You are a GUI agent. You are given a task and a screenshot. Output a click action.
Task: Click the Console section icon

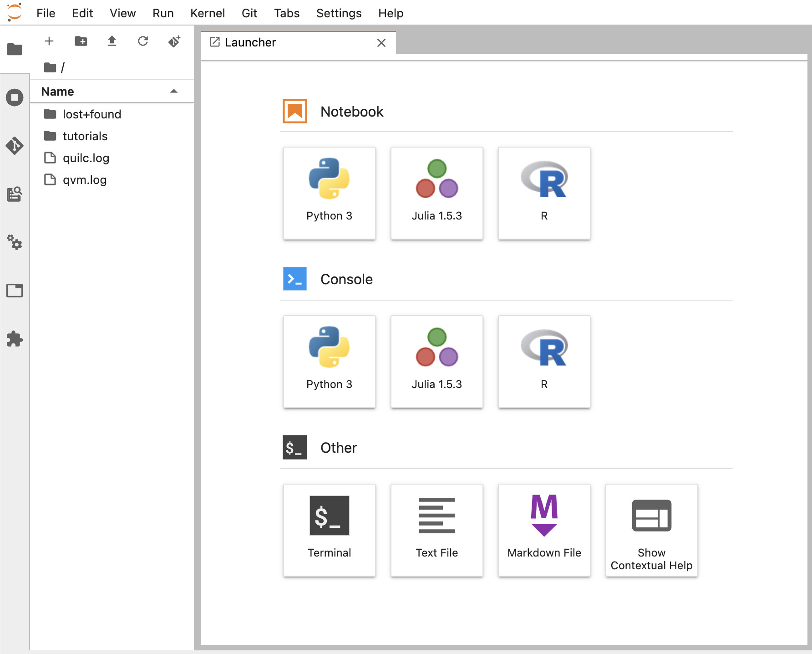(295, 279)
